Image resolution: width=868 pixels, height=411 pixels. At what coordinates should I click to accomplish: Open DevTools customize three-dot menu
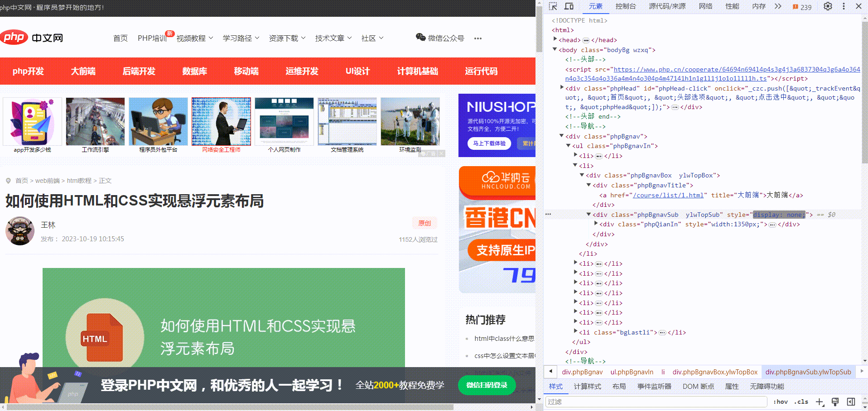(844, 6)
